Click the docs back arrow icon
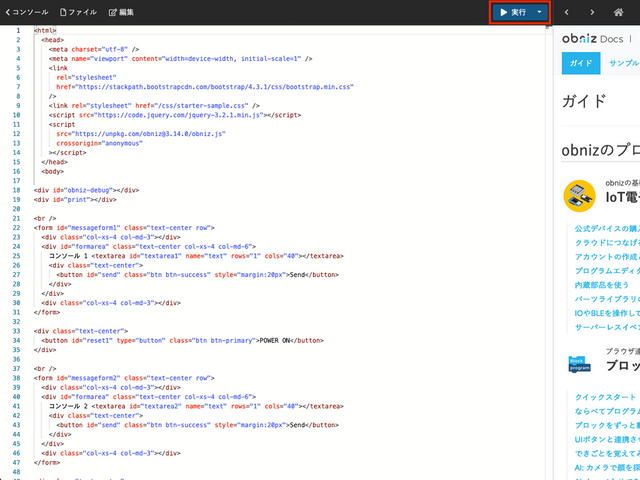This screenshot has height=480, width=640. click(567, 12)
